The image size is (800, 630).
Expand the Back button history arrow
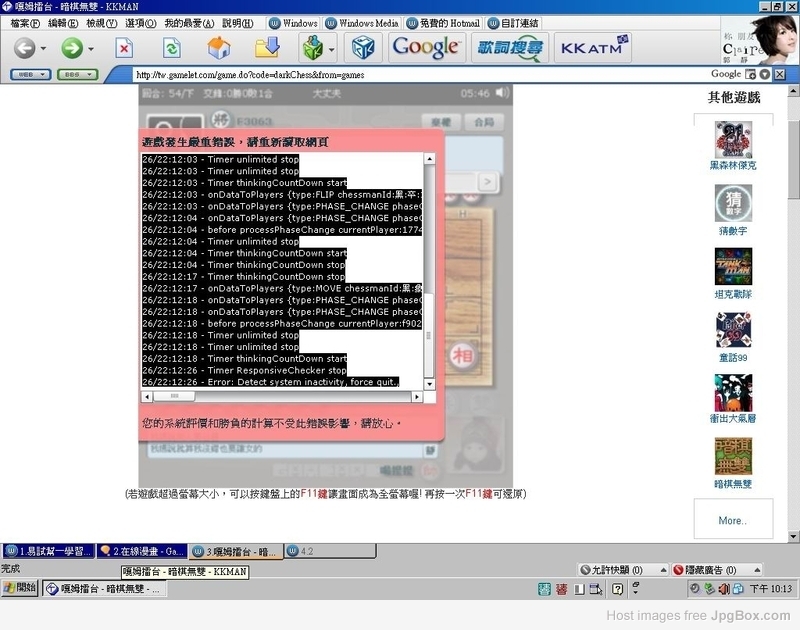coord(43,49)
